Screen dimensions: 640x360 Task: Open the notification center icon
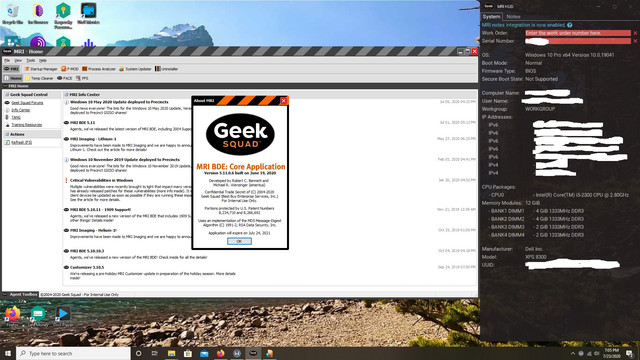(x=630, y=353)
